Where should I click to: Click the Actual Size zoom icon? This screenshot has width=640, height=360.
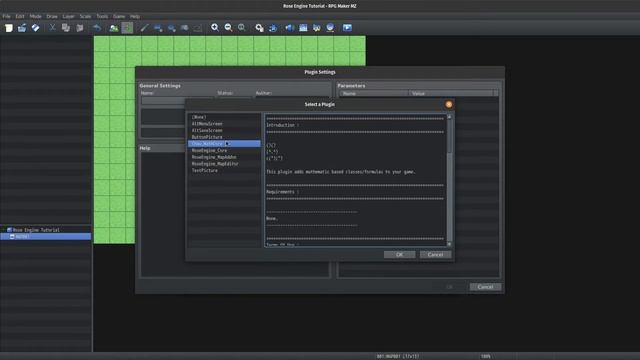242,28
